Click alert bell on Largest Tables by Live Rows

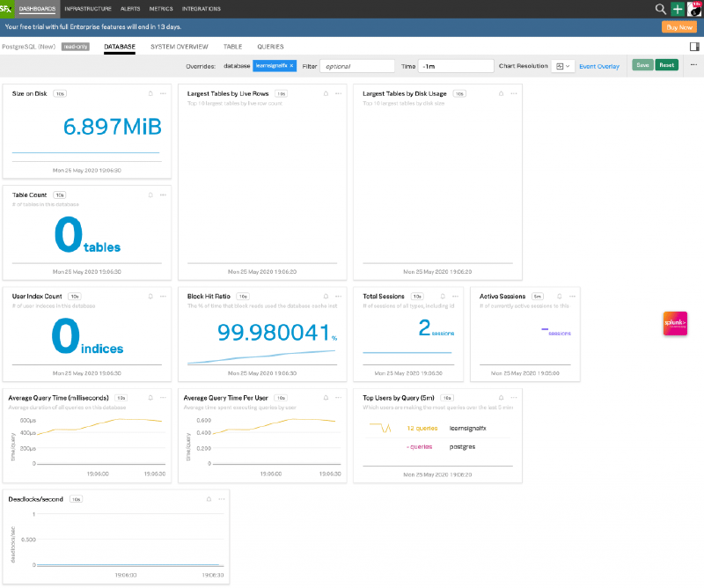(326, 93)
